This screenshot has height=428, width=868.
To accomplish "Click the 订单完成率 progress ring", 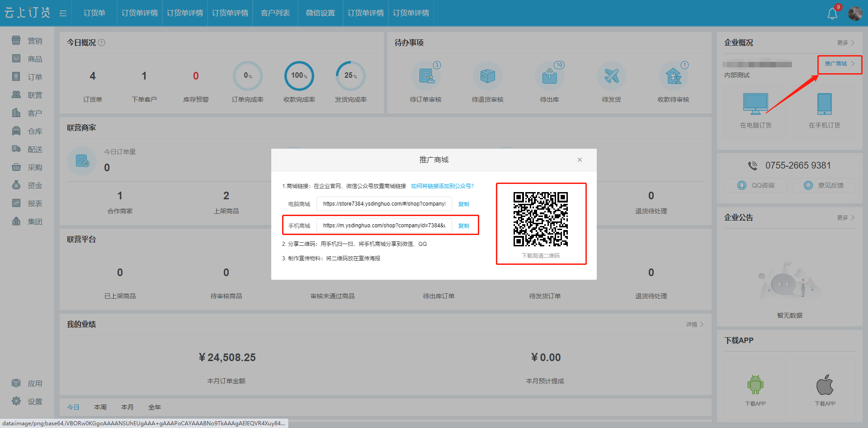I will (248, 75).
